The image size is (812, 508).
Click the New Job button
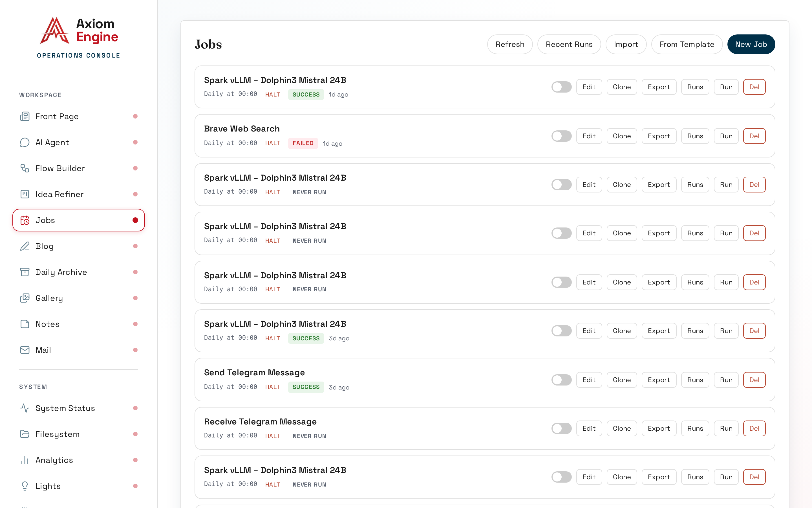[x=751, y=44]
